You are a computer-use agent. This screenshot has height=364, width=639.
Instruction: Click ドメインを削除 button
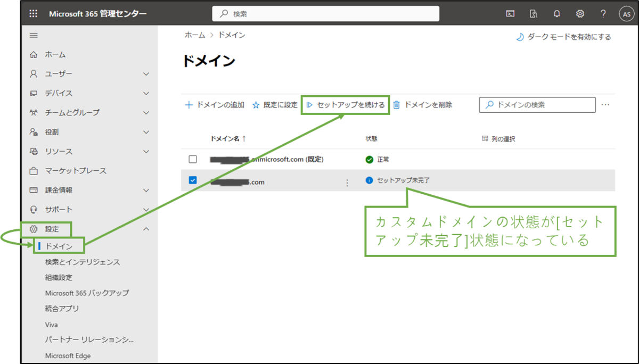click(423, 105)
